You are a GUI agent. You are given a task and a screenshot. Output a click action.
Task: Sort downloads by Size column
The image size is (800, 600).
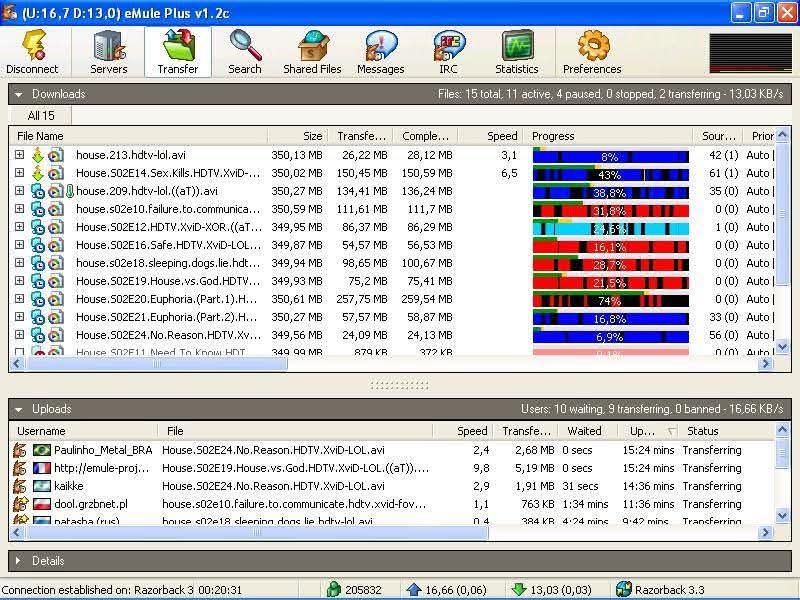298,136
